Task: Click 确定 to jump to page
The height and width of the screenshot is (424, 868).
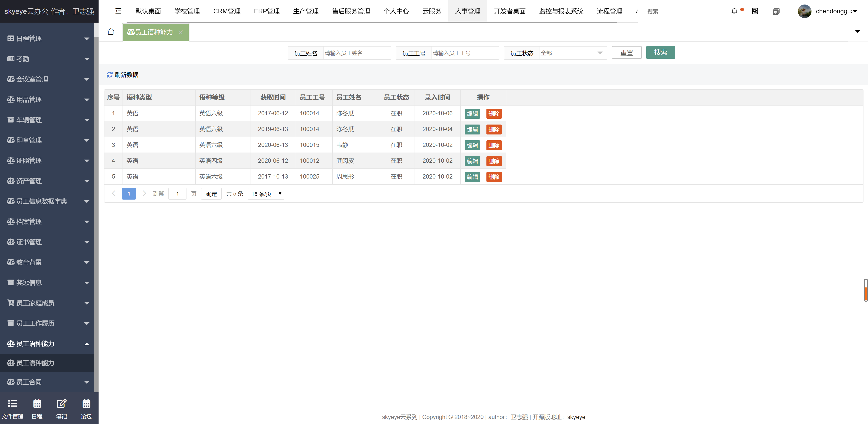Action: (211, 194)
